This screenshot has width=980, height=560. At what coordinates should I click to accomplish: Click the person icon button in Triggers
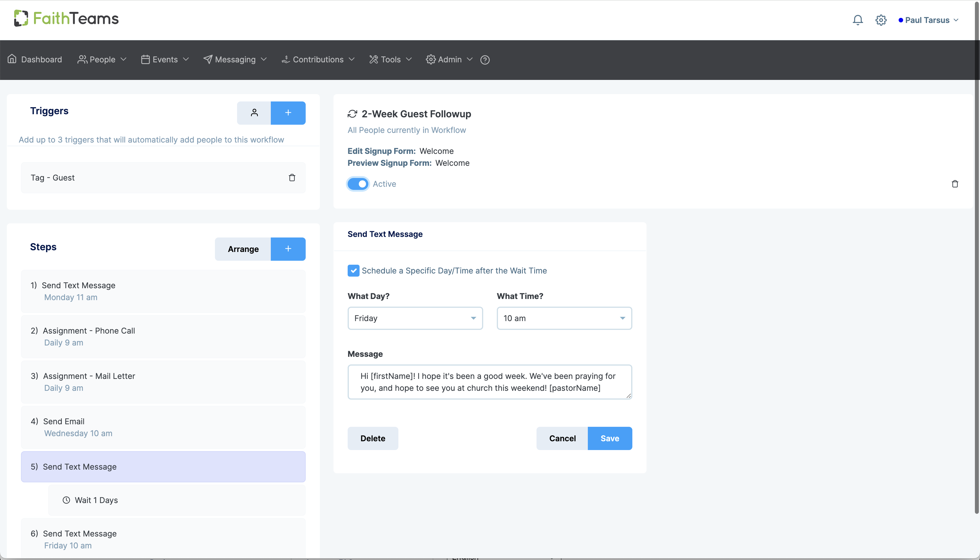coord(254,113)
